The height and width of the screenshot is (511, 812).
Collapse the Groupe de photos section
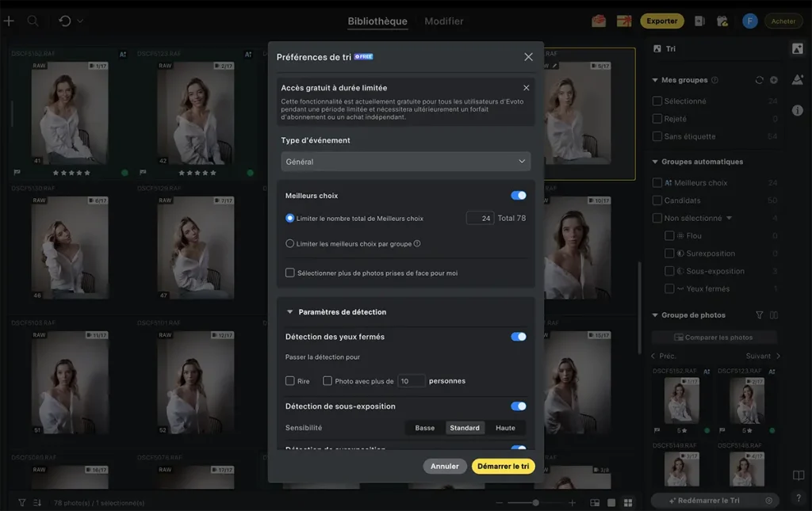tap(655, 315)
